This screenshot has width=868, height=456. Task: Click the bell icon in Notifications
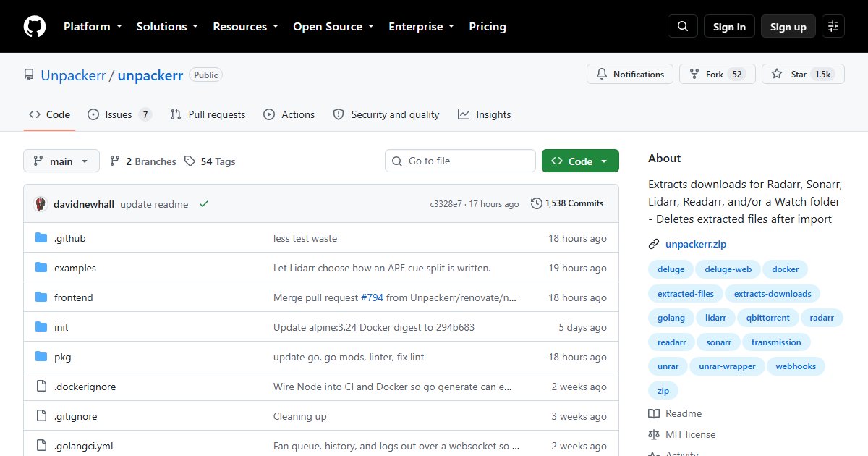click(x=602, y=74)
